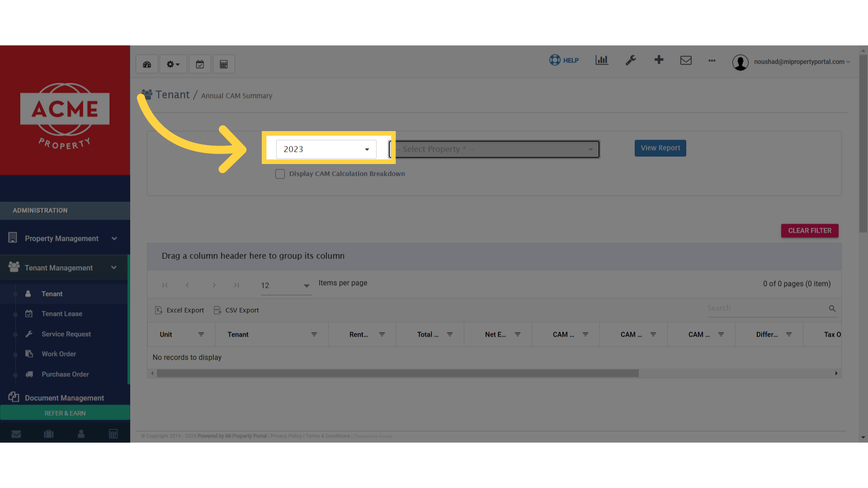This screenshot has width=868, height=488.
Task: Click the calculator toolbar icon
Action: [224, 65]
